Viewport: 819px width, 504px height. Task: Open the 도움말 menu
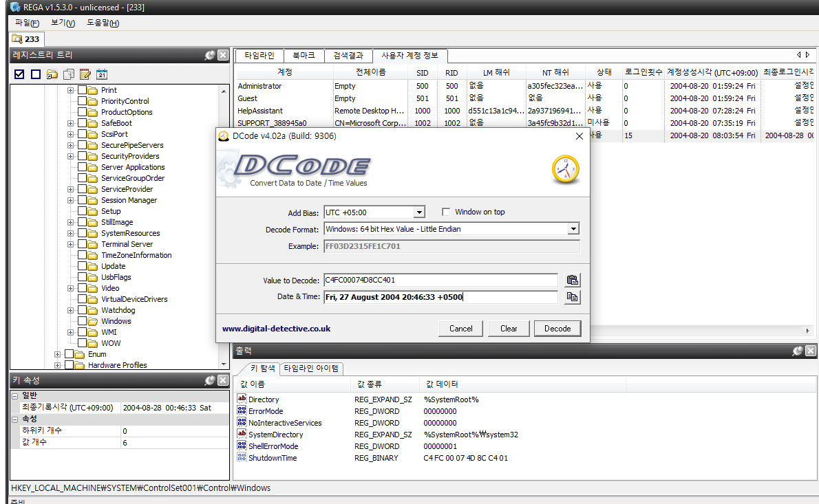point(103,23)
